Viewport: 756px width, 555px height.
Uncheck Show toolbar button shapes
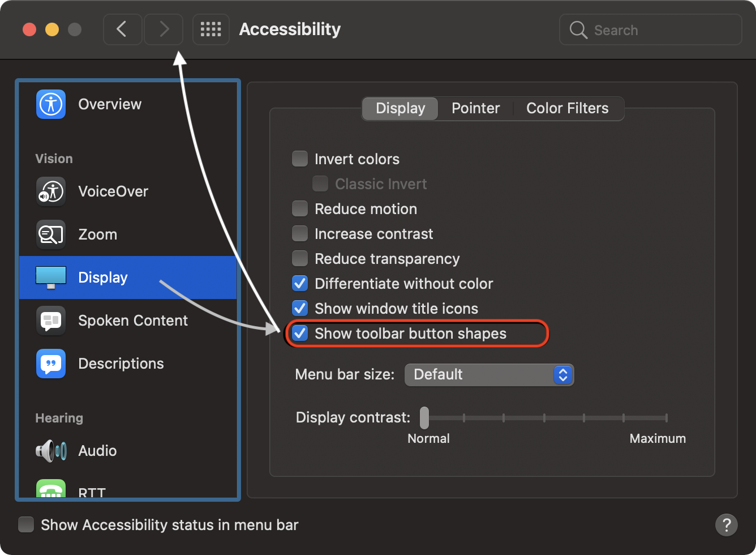(300, 334)
